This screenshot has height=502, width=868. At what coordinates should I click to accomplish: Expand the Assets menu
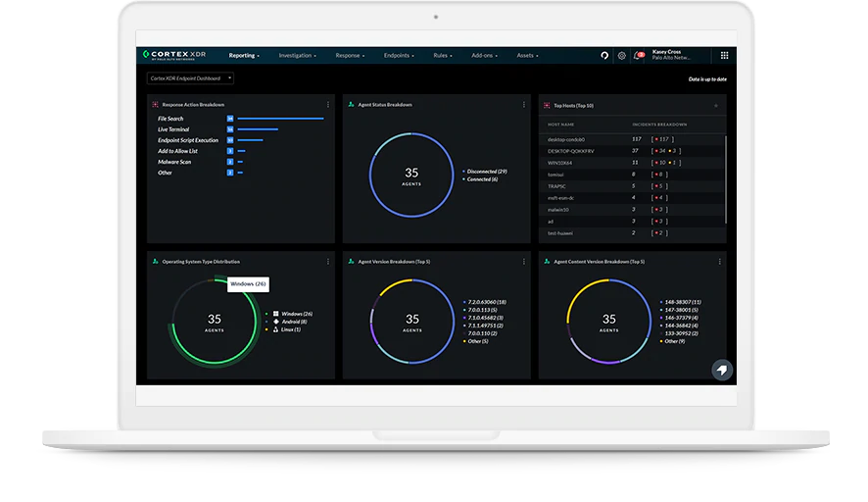pos(527,56)
